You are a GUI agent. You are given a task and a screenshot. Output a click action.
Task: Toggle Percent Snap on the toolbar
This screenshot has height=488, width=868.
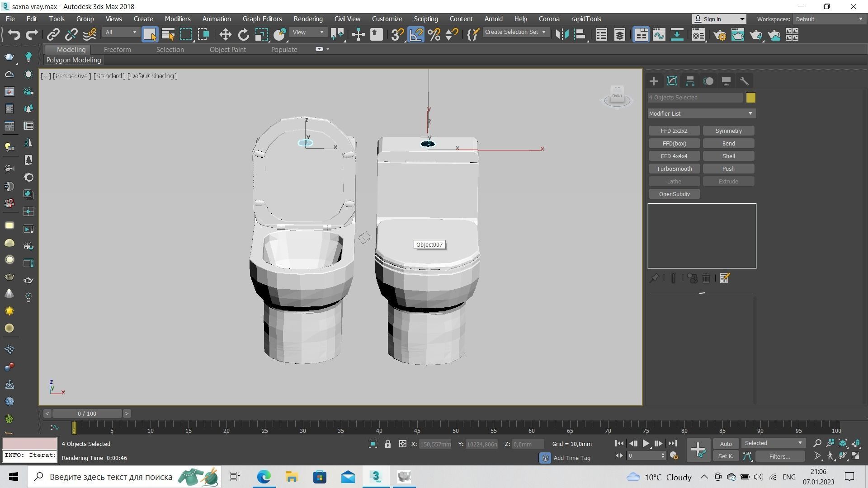tap(434, 35)
